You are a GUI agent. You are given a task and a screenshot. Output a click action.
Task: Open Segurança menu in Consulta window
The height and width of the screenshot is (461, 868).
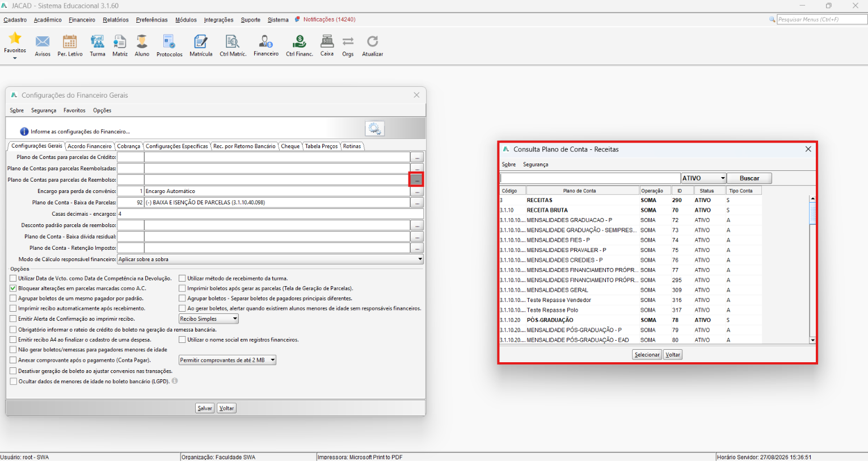[536, 165]
